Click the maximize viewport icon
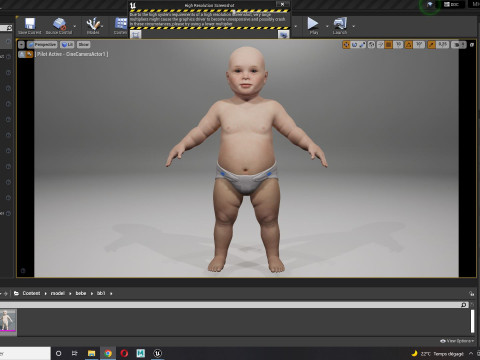The image size is (480, 360). (472, 44)
